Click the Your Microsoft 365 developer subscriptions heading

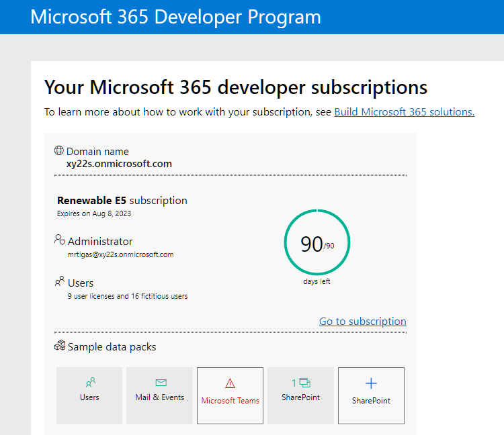(x=236, y=87)
